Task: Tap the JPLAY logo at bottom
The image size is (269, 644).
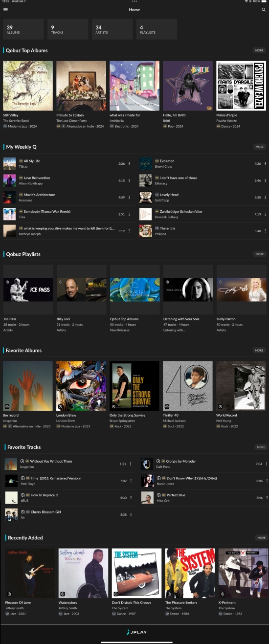Action: [x=136, y=632]
